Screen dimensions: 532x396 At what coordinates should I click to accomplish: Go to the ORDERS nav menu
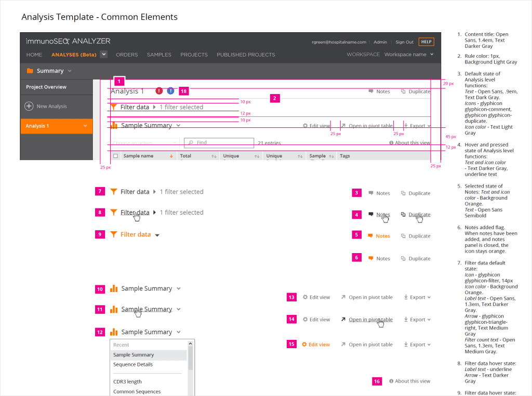[127, 55]
